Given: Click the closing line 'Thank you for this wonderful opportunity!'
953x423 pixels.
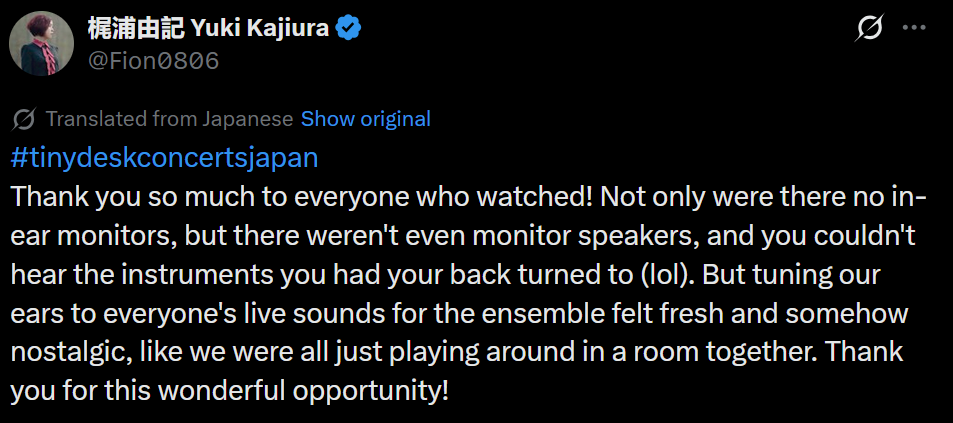Looking at the screenshot, I should click(x=228, y=390).
